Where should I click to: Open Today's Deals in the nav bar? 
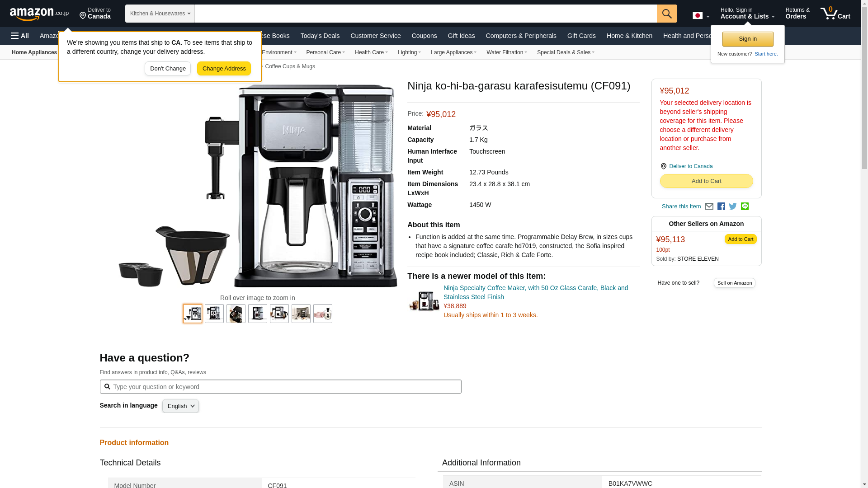(x=320, y=36)
